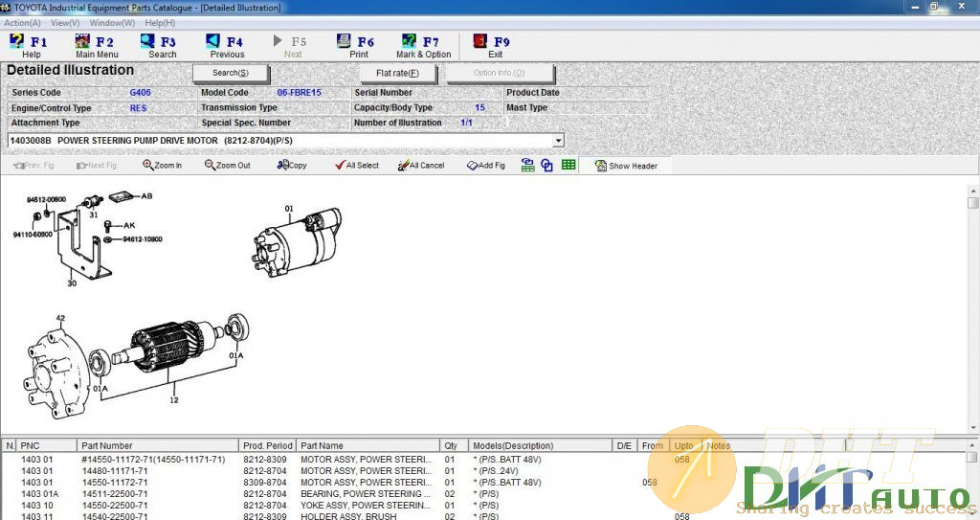Click the green table grid icon
The width and height of the screenshot is (980, 520).
tap(568, 166)
